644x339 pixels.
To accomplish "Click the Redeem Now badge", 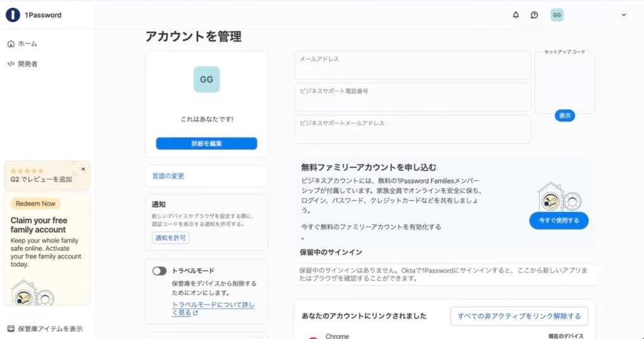I will [36, 204].
